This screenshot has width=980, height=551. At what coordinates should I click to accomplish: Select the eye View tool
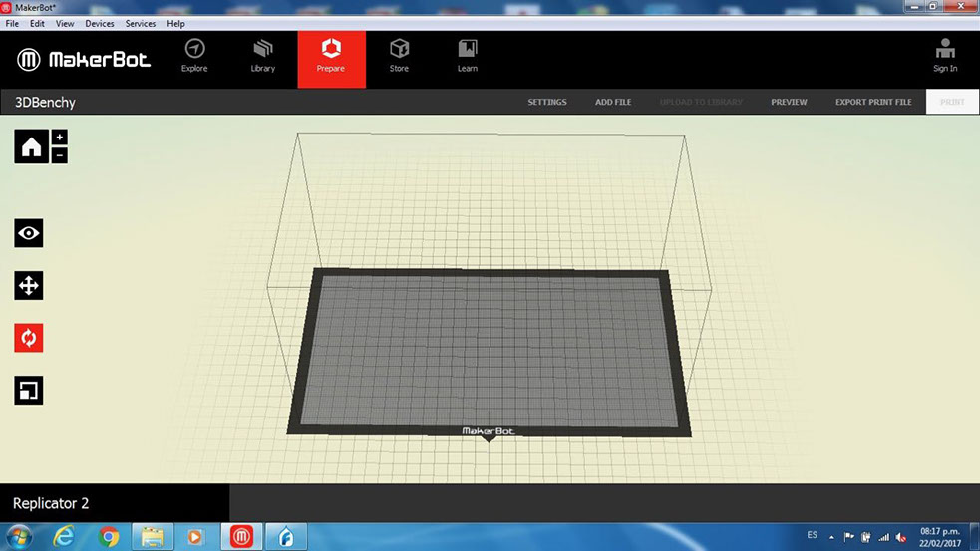tap(29, 233)
